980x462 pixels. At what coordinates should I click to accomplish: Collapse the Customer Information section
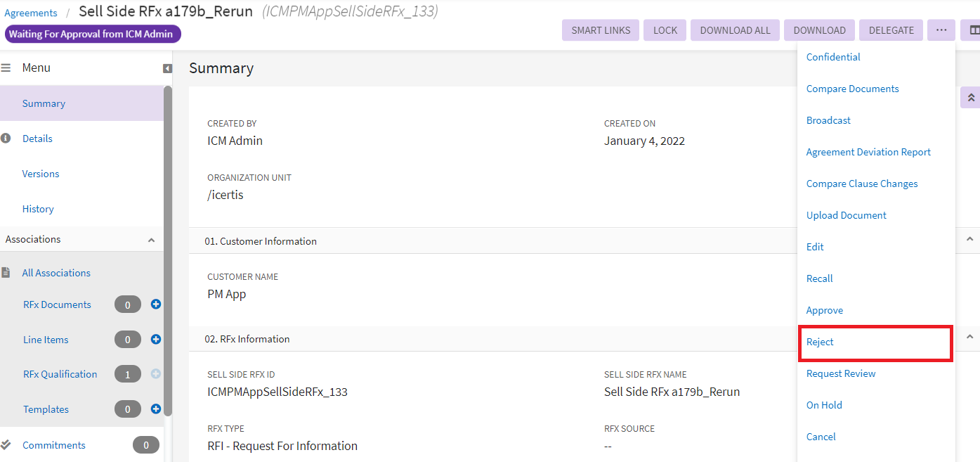[969, 240]
